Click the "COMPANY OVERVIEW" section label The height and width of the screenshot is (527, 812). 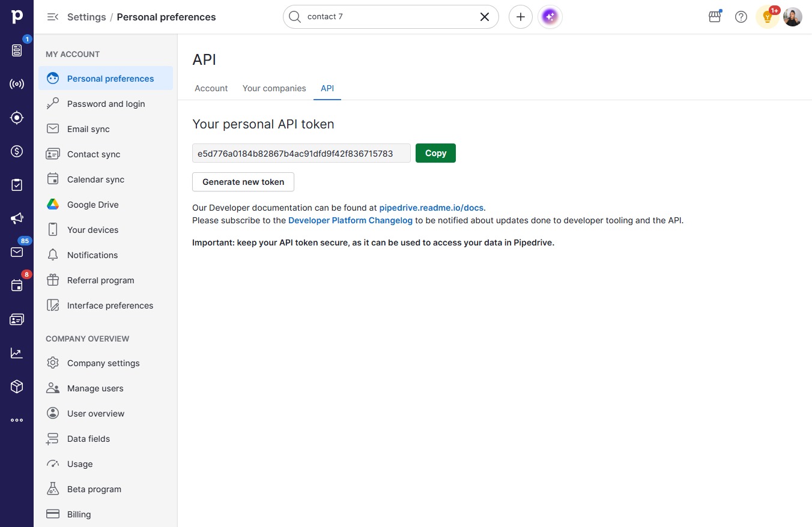[88, 339]
